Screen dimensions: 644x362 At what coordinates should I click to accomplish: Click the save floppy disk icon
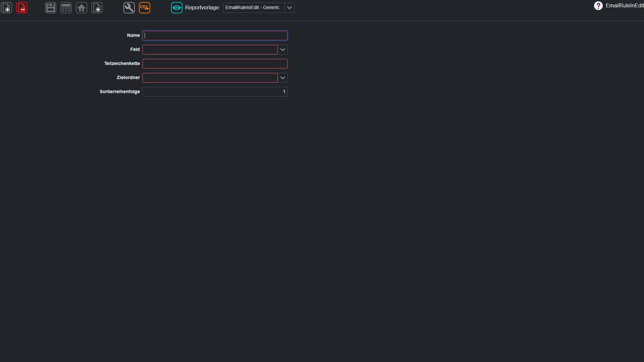51,8
